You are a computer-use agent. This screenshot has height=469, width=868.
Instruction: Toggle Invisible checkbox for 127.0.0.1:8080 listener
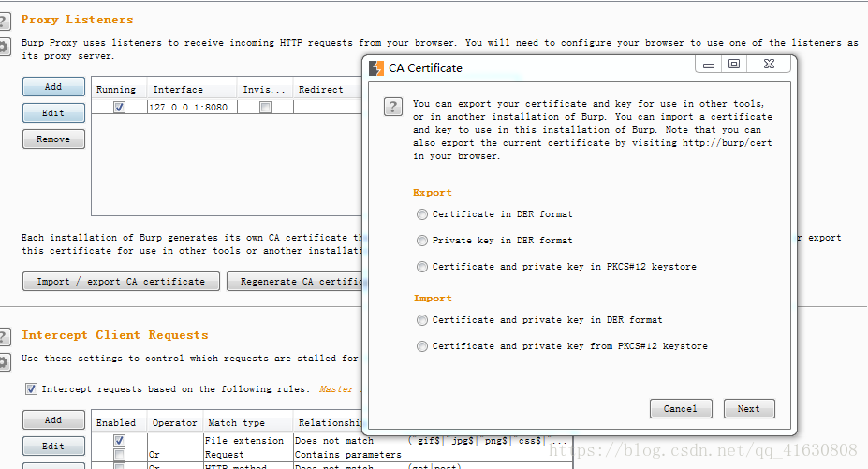(x=266, y=107)
